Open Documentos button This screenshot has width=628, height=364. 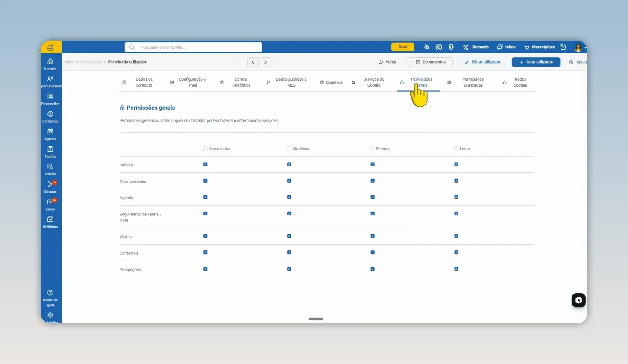430,62
